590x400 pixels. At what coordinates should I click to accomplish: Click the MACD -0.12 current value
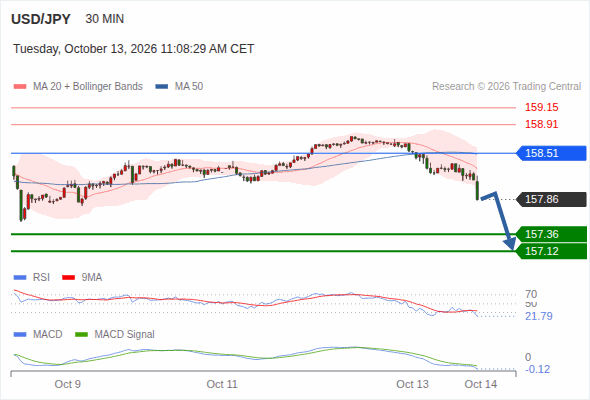[x=537, y=369]
